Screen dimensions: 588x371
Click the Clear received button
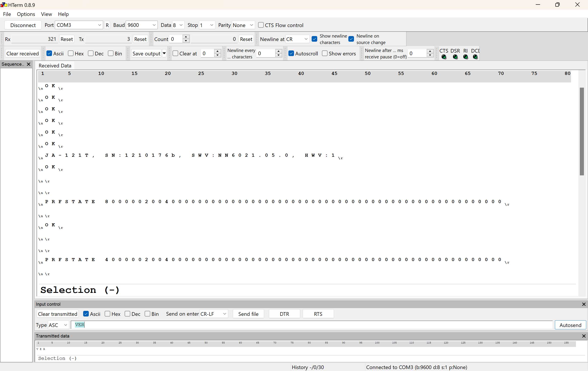pos(23,53)
